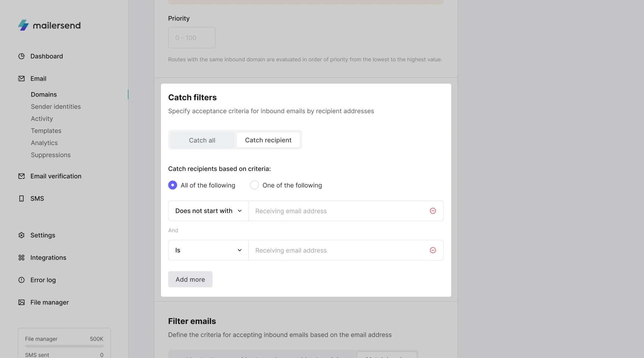644x358 pixels.
Task: Open the "Is" condition dropdown
Action: click(x=208, y=250)
